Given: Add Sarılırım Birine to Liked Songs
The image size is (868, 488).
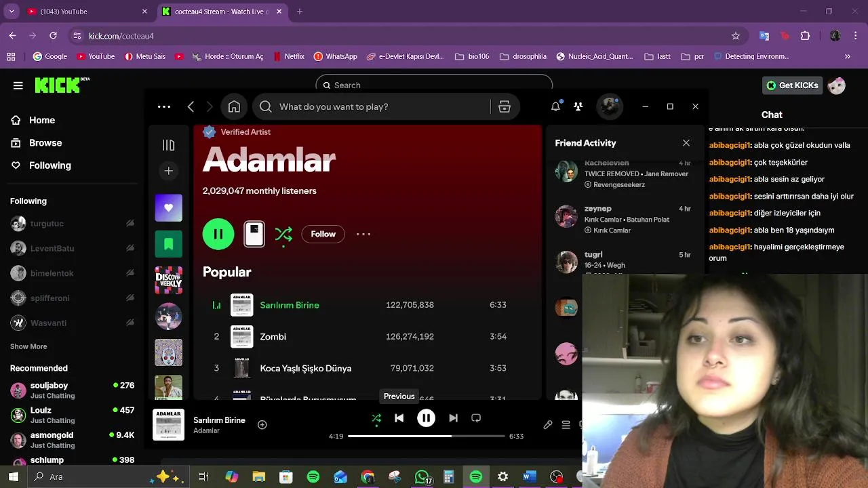Looking at the screenshot, I should [262, 425].
